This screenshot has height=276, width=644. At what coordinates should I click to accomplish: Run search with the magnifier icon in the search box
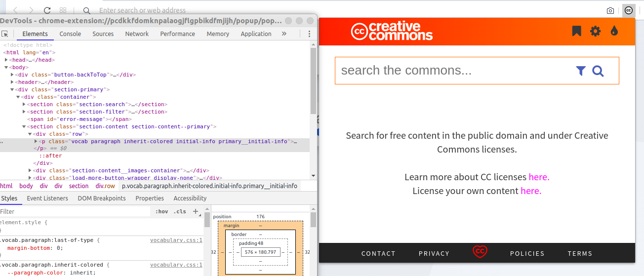tap(598, 71)
